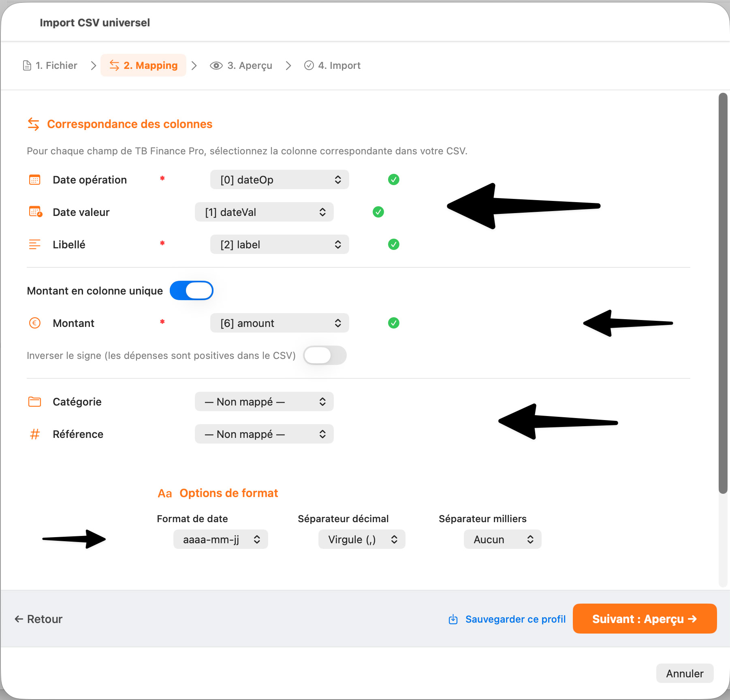Open the Séparateur décimal dropdown
730x700 pixels.
pos(362,540)
